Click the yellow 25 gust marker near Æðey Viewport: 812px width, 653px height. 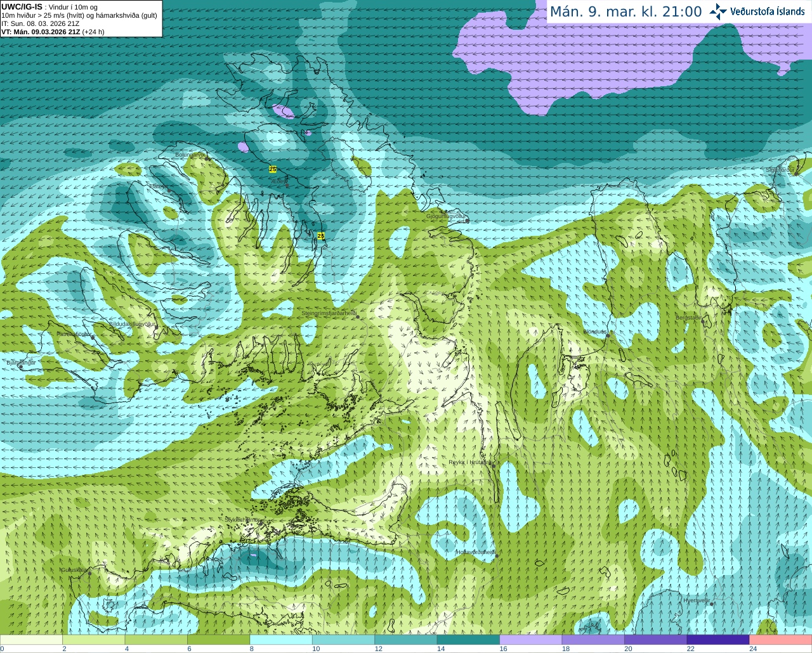click(273, 169)
